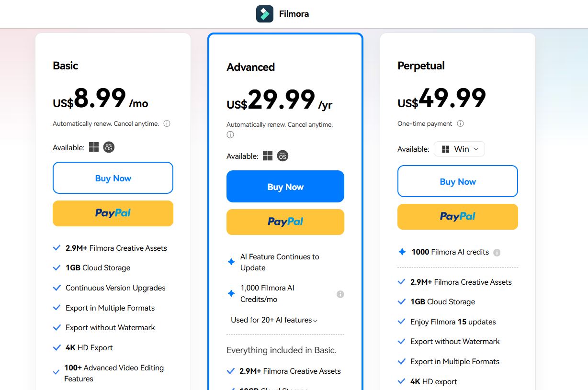Pay with PayPal for the Advanced plan

(285, 222)
